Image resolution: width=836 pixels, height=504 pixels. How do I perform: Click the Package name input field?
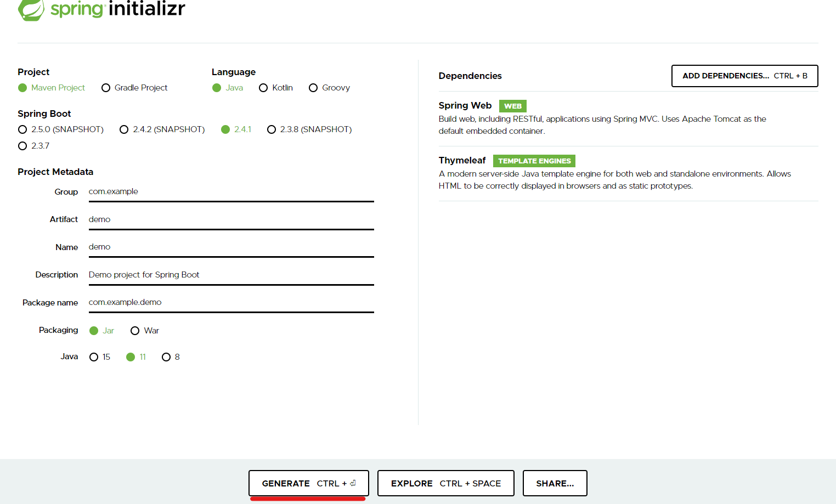(x=231, y=303)
